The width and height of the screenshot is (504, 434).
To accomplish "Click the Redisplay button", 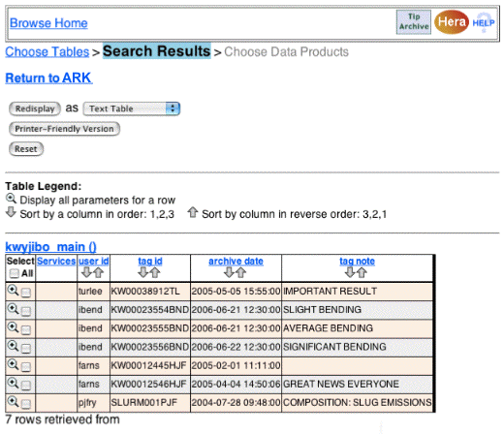I will [35, 108].
